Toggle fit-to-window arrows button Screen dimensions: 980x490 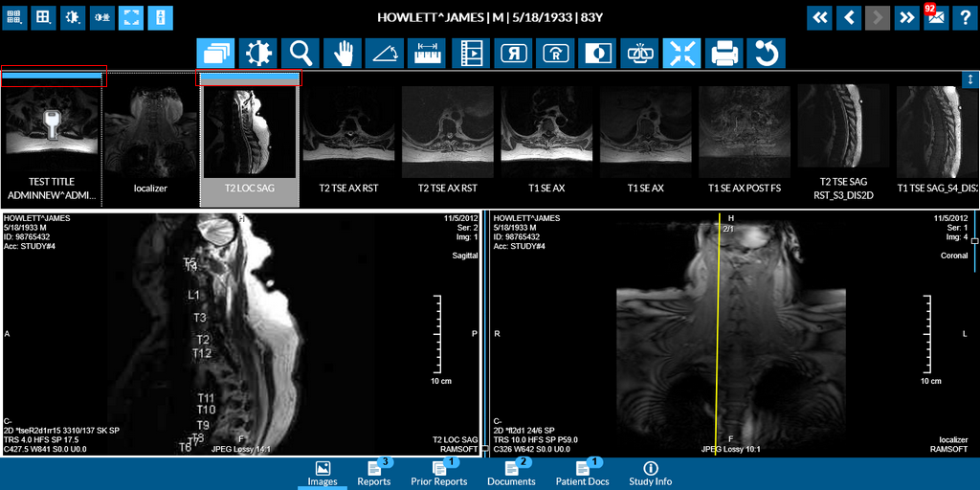681,54
